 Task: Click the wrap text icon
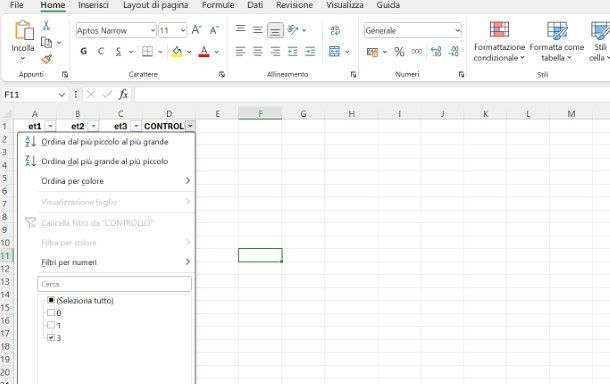[335, 30]
